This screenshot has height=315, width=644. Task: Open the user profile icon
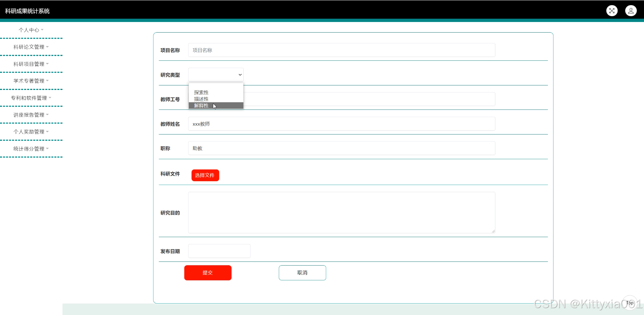pos(631,11)
